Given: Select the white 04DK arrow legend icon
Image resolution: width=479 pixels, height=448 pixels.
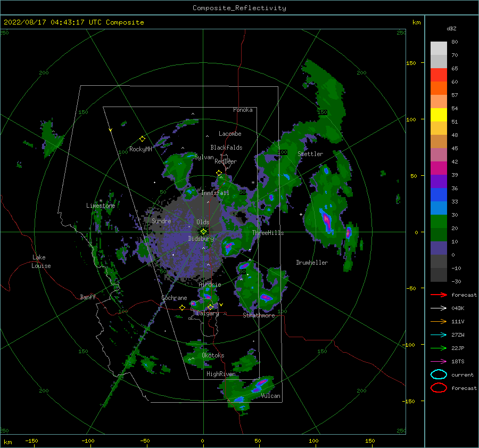Looking at the screenshot, I should point(439,308).
